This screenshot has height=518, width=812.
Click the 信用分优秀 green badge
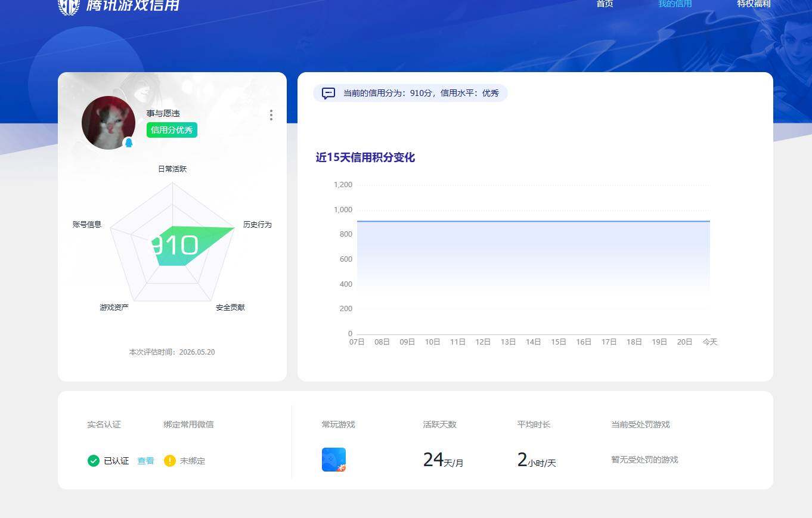pyautogui.click(x=172, y=130)
